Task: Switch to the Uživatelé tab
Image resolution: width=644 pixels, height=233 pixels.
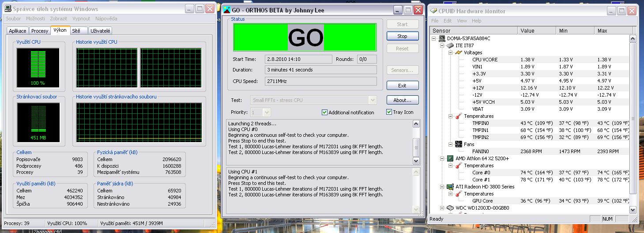Action: click(x=100, y=31)
